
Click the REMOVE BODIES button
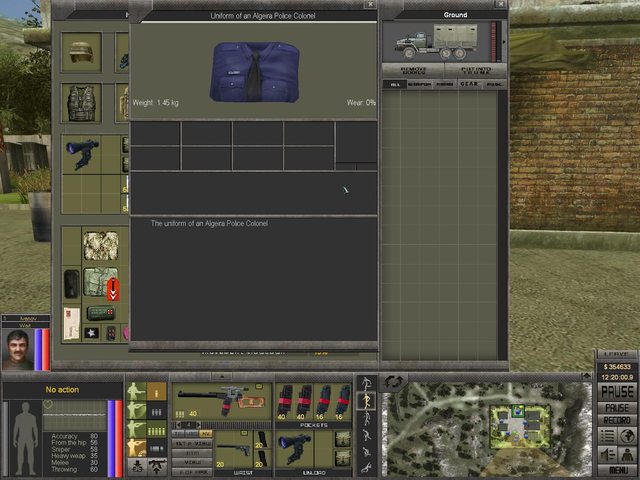click(413, 70)
